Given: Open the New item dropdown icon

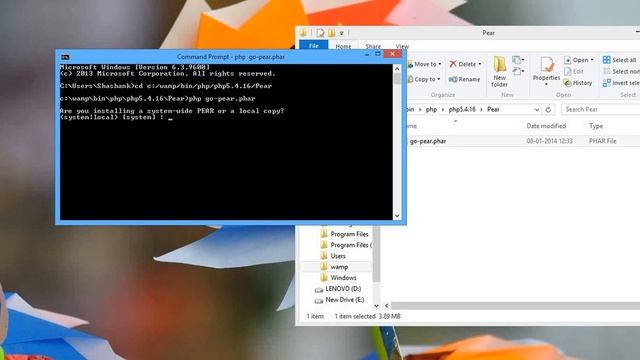Looking at the screenshot, I should [x=518, y=60].
